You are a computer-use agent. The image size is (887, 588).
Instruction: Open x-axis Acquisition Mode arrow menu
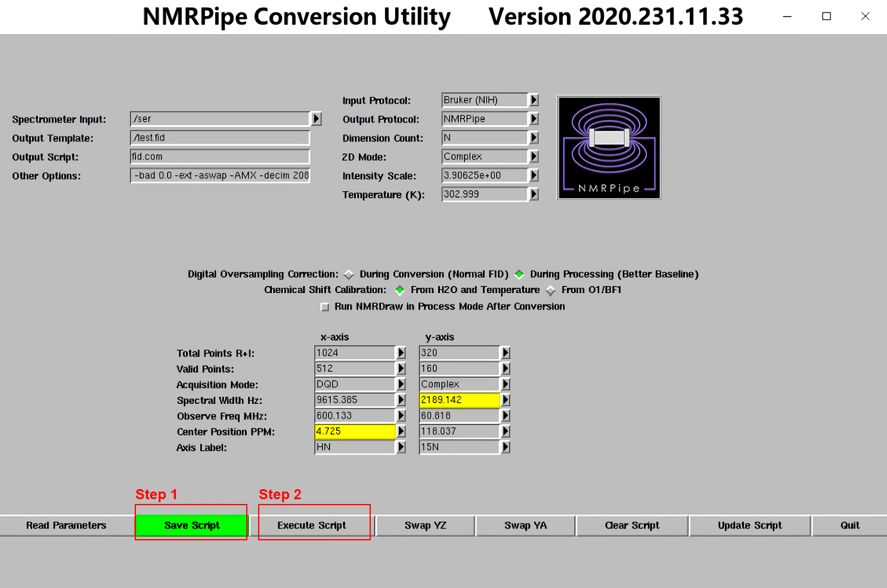(401, 384)
